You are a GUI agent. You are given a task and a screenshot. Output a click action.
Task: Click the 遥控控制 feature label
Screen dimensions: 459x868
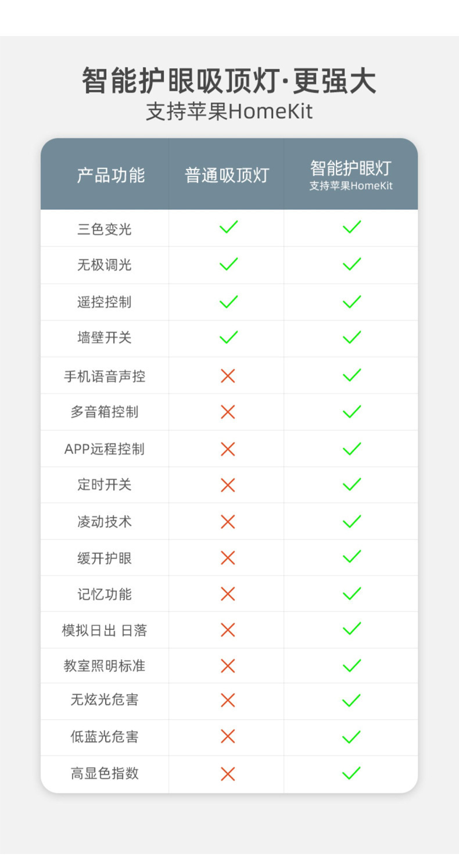coord(105,302)
